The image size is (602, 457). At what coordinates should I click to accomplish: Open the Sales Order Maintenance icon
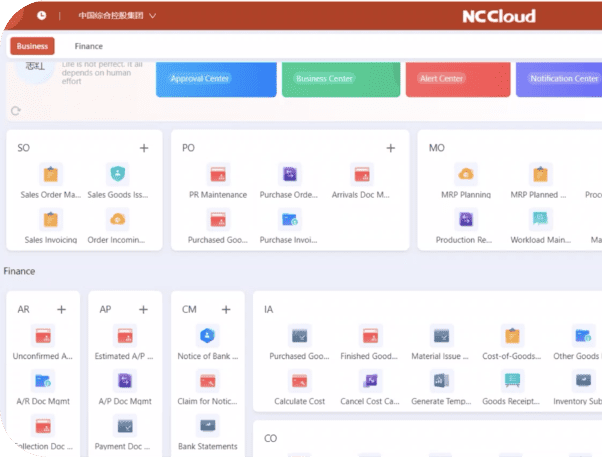pyautogui.click(x=50, y=174)
